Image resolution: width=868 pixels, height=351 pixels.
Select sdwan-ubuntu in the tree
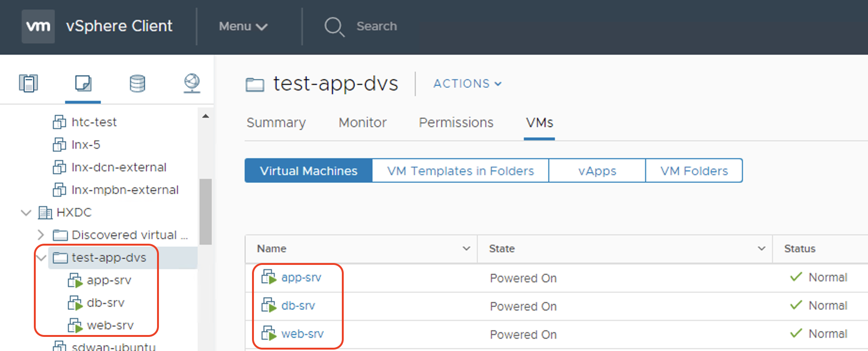114,347
